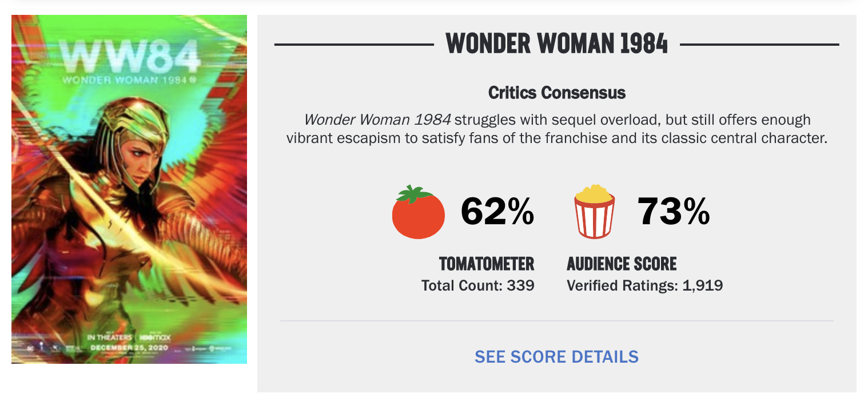Click the popcorn bucket audience icon

click(595, 212)
